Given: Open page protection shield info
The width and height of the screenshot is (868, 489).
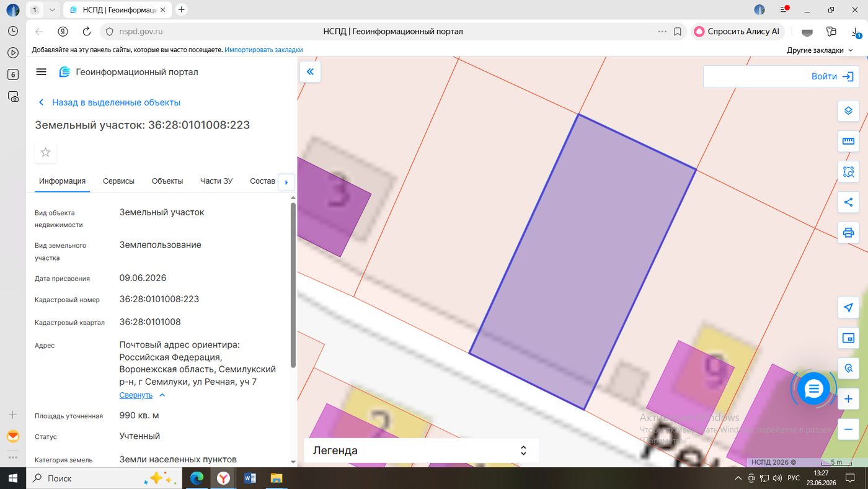Looking at the screenshot, I should tap(110, 32).
